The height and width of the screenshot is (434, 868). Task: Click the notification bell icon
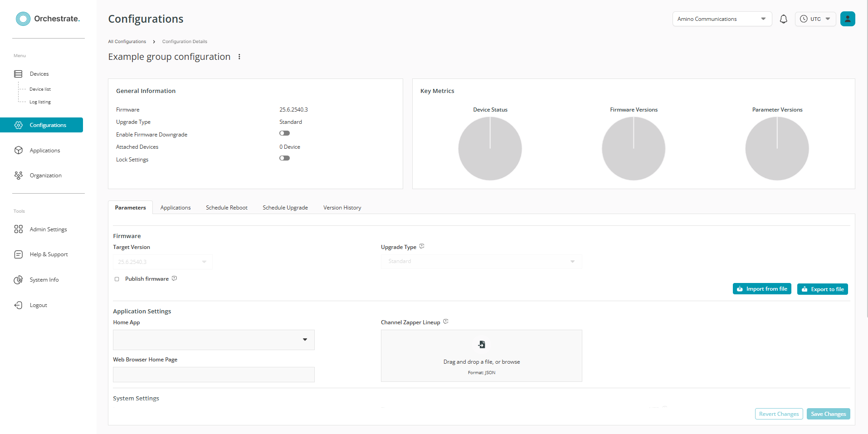coord(783,19)
